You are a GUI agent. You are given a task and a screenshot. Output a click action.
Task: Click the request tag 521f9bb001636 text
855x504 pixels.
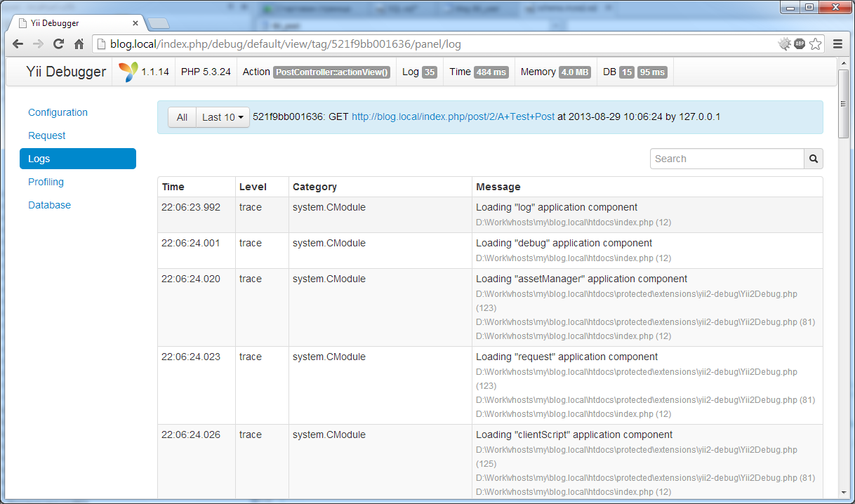click(286, 117)
